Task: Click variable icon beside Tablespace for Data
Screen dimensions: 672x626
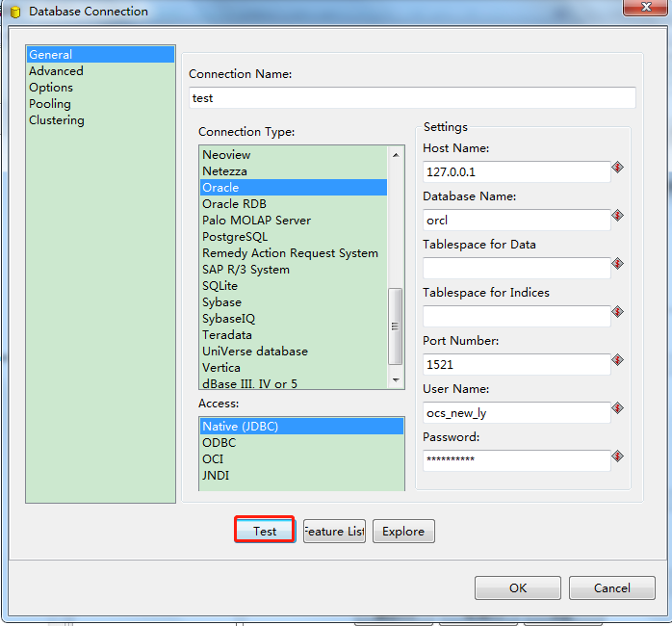Action: pos(617,263)
